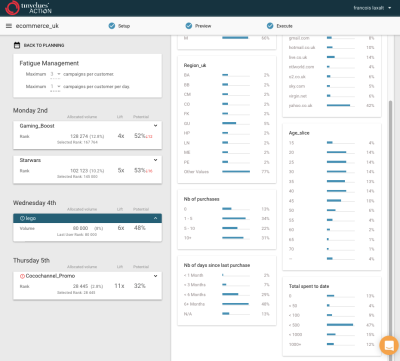Click the Setup step checkmark icon
Image resolution: width=400 pixels, height=361 pixels.
coord(112,26)
